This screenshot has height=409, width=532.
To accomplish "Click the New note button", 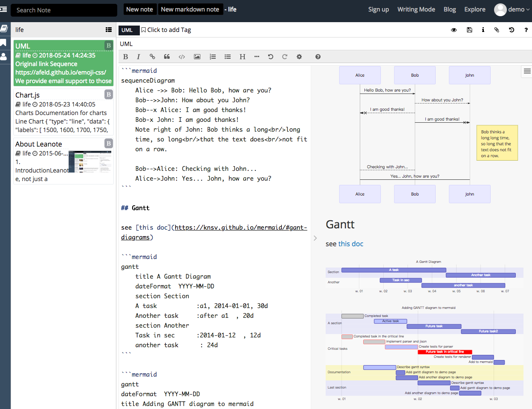I will tap(139, 9).
